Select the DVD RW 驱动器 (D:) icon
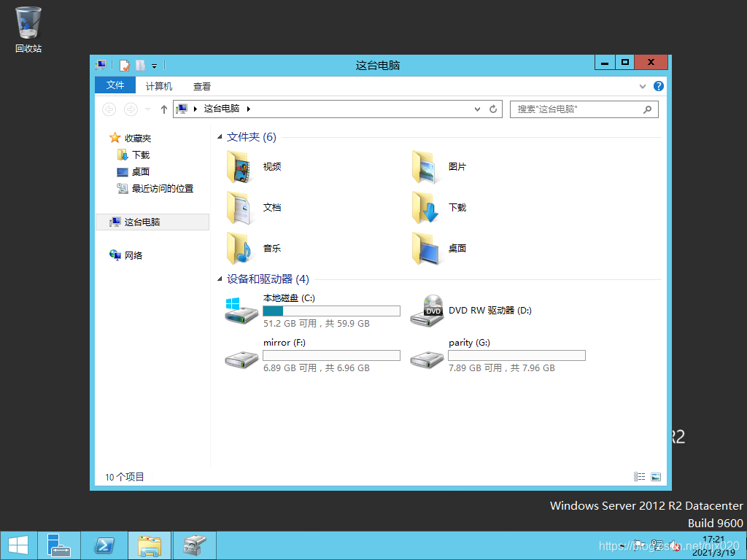This screenshot has width=747, height=560. [x=427, y=311]
